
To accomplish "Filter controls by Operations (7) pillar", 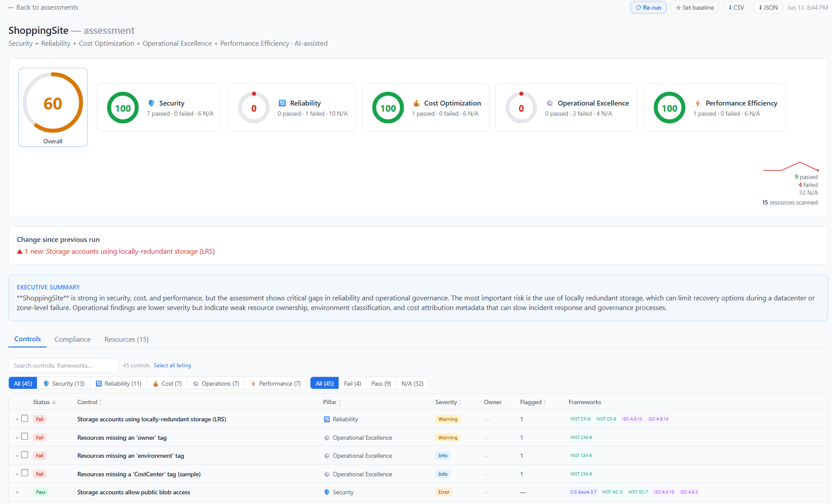I will click(216, 383).
